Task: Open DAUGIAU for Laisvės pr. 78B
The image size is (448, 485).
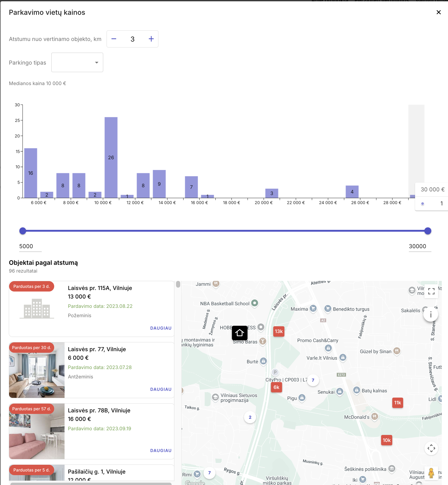Action: [161, 451]
